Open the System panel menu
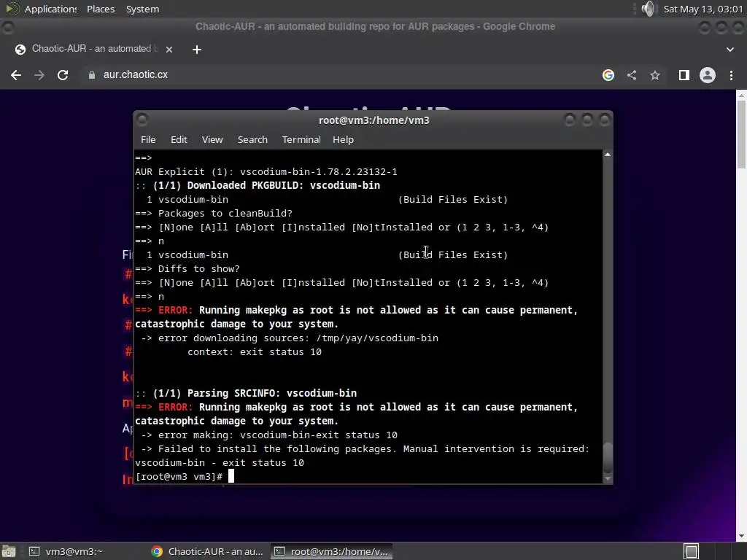This screenshot has width=747, height=560. click(142, 9)
